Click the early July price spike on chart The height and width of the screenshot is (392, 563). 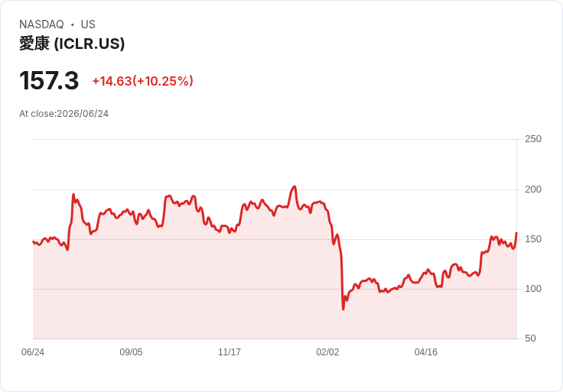[x=73, y=195]
